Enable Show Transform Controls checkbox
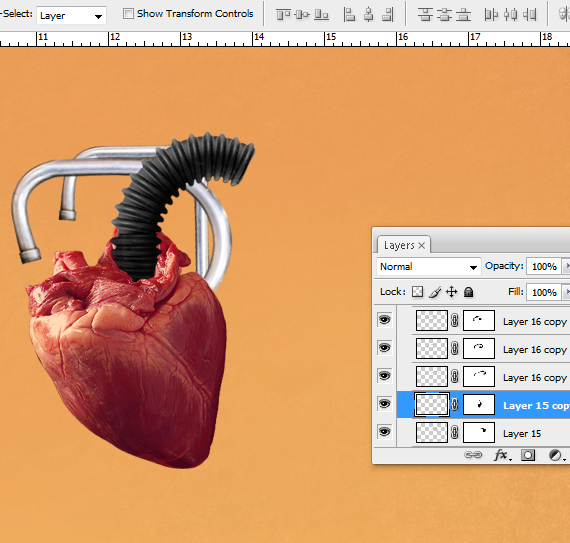The image size is (570, 543). click(x=128, y=14)
